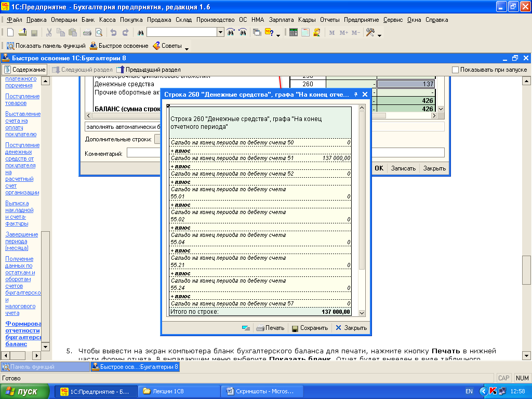Click Записать button in report form
Viewport: 532px width, 399px height.
403,168
